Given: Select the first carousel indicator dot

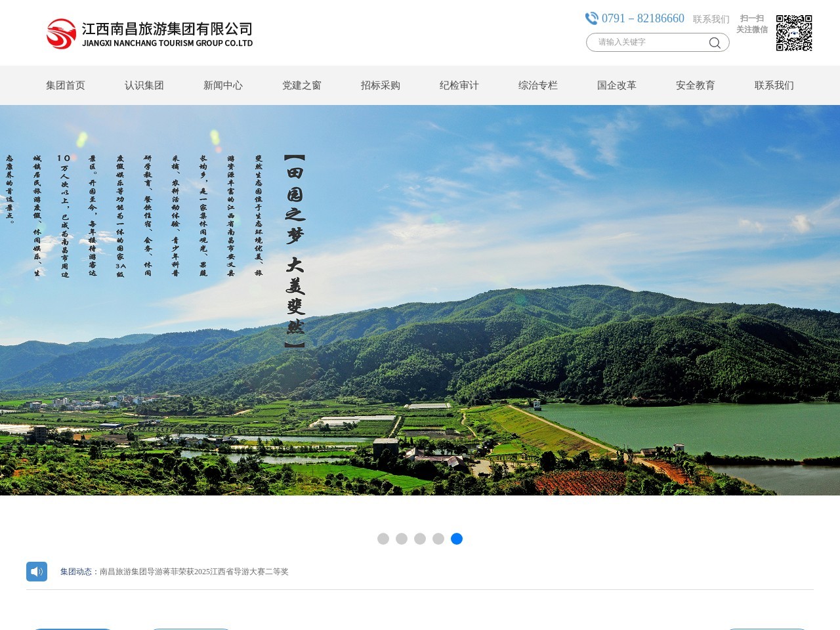Looking at the screenshot, I should [x=383, y=538].
